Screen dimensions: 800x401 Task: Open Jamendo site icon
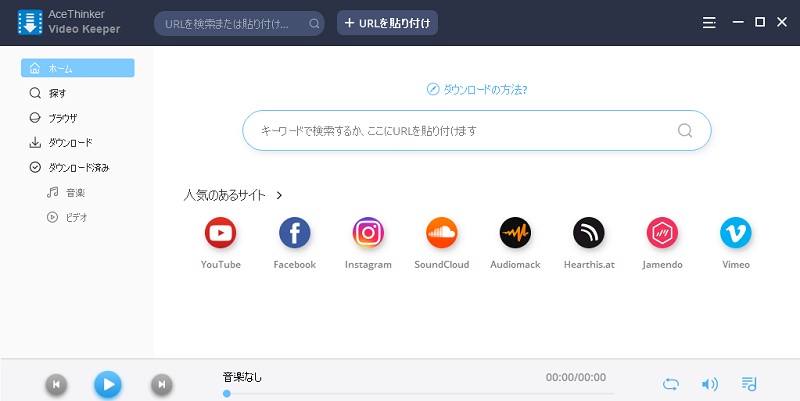[x=662, y=233]
